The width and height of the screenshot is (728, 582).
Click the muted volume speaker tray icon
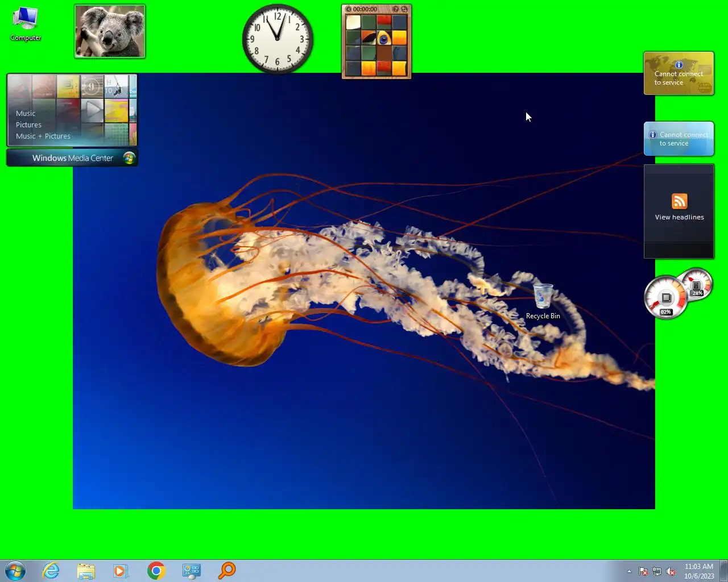pos(671,571)
